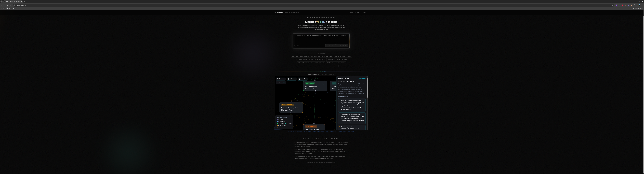Click the browser home icon
Screen dimensions: 644x174
(x=11, y=5)
